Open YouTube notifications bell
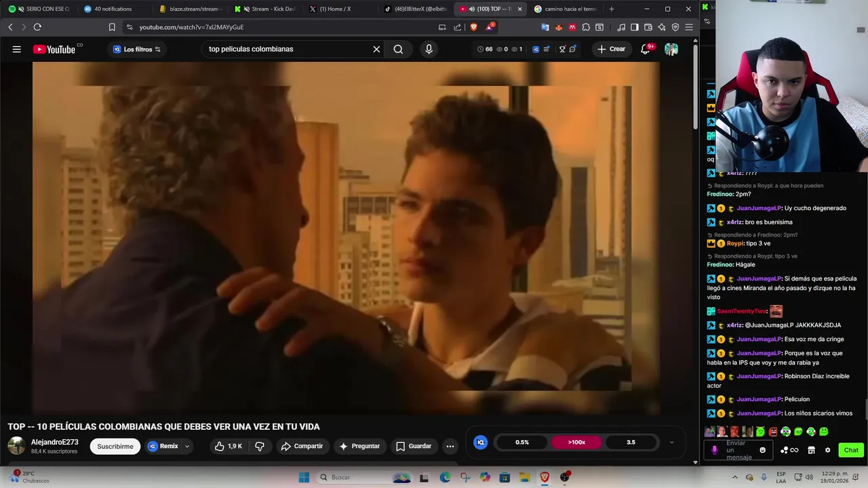This screenshot has height=488, width=868. click(645, 49)
